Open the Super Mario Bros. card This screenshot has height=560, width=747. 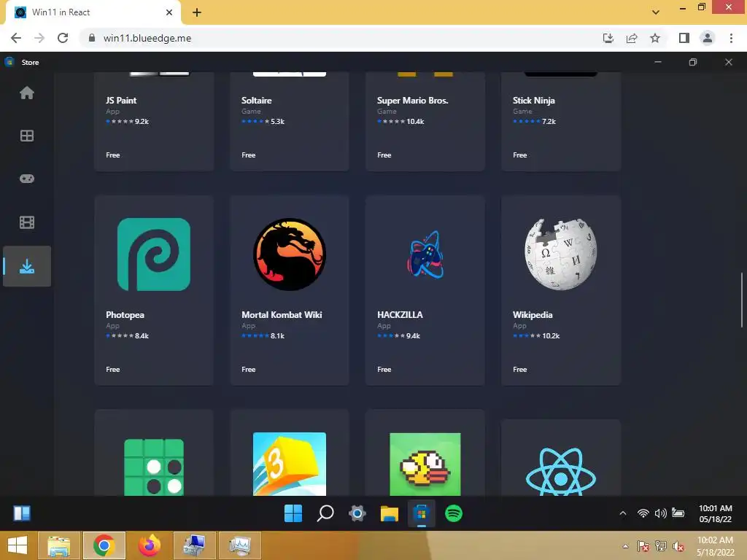click(x=425, y=122)
